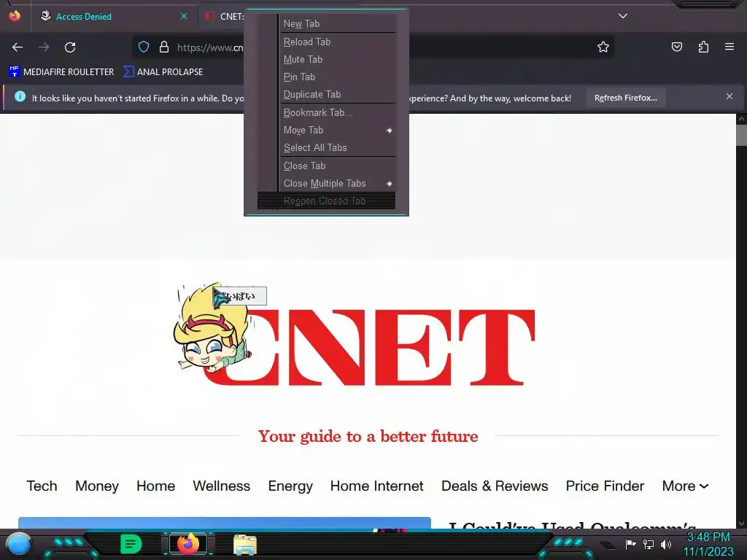Open the Firefox taskbar icon
Image resolution: width=747 pixels, height=560 pixels.
tap(188, 543)
